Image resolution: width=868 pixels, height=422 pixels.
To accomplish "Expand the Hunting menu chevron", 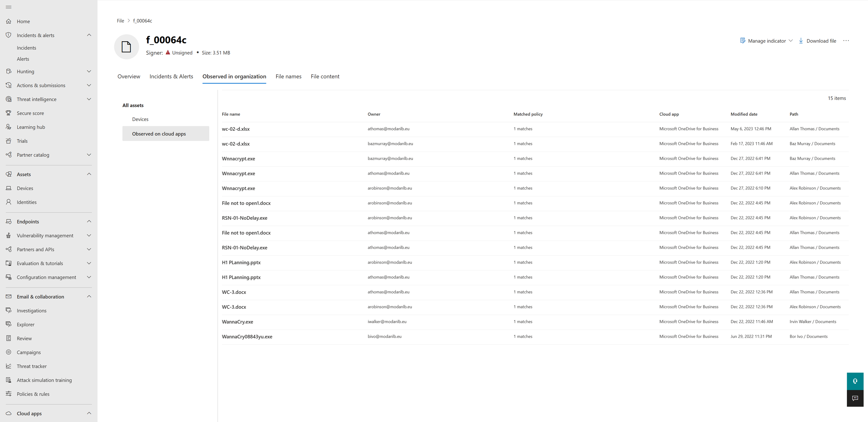I will point(89,71).
